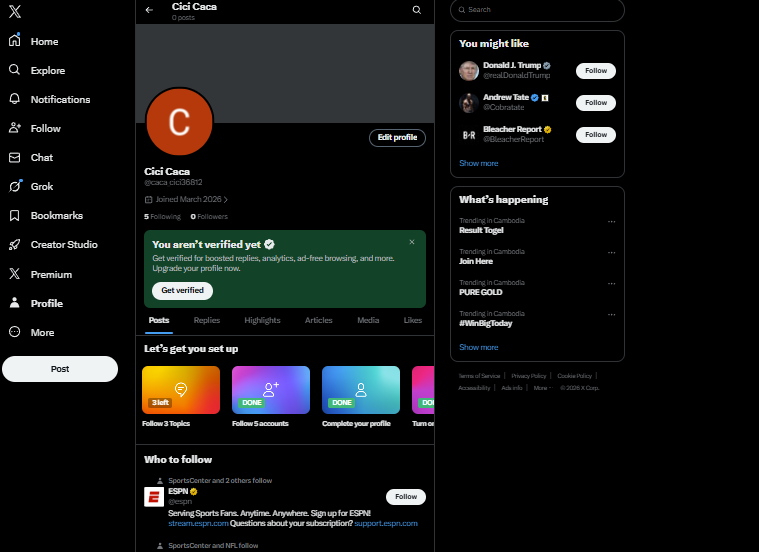Follow Bleacher Report
759x552 pixels.
596,135
